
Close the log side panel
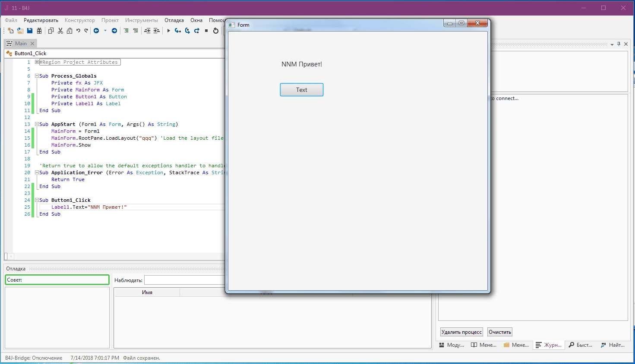coord(626,44)
